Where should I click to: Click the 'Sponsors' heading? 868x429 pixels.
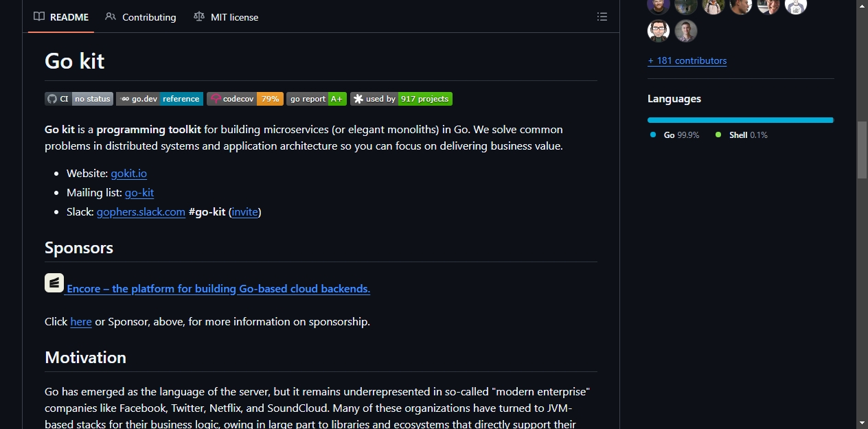point(79,248)
